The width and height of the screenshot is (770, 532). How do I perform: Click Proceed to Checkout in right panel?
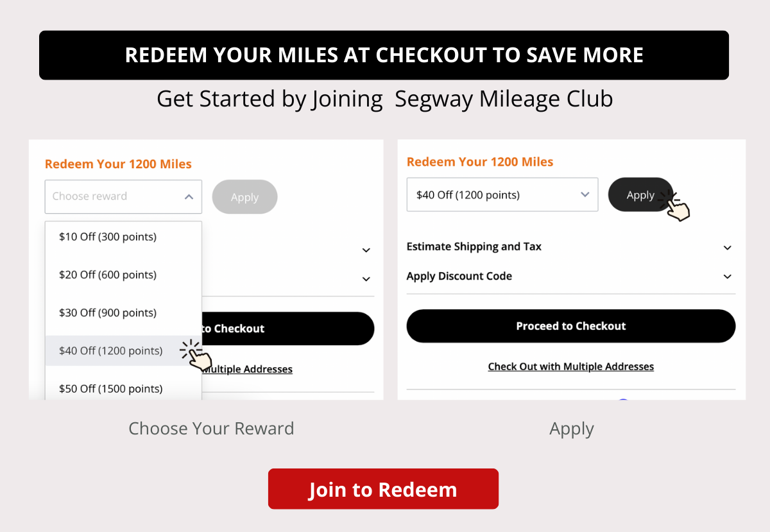tap(571, 326)
